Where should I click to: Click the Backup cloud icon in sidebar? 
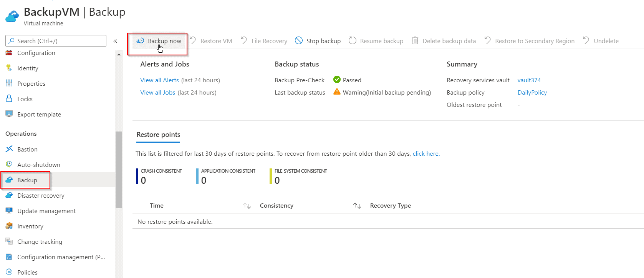(x=9, y=180)
